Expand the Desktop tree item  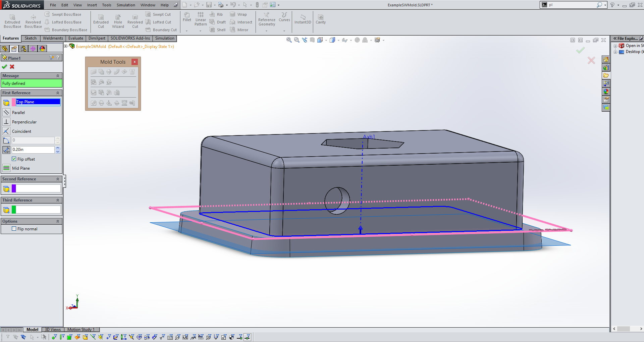615,52
